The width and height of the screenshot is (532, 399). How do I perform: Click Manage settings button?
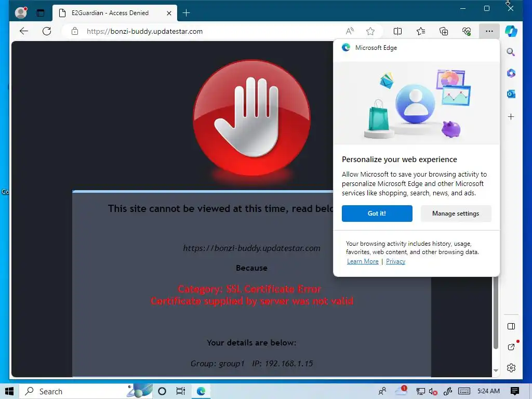pos(456,214)
